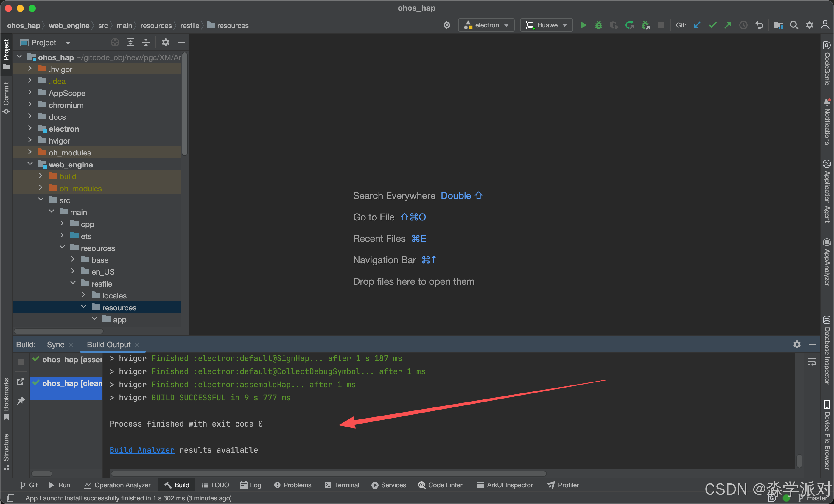Click Expand All icon in Project panel
834x504 pixels.
point(130,42)
